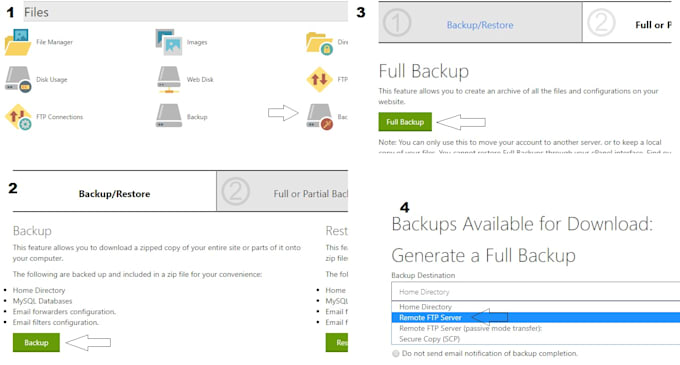The image size is (680, 365).
Task: Open the Disk Usage icon
Action: [x=18, y=79]
